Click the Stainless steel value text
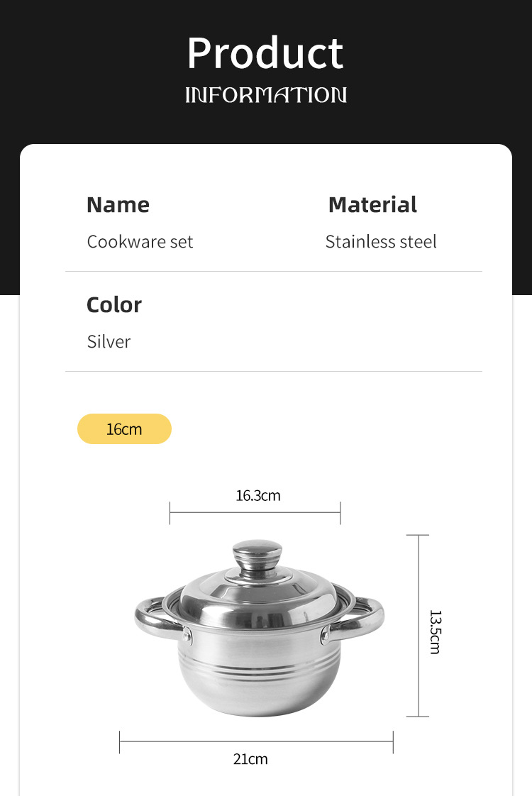 (381, 242)
